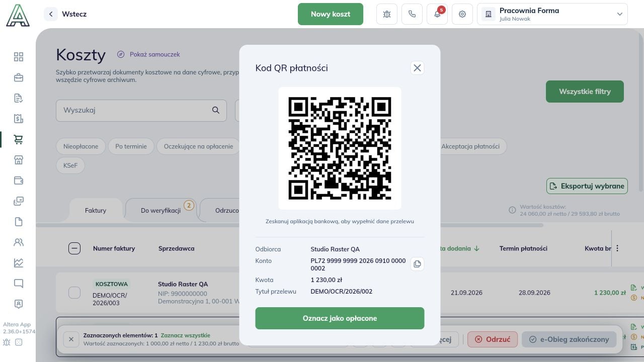This screenshot has height=362, width=644.
Task: Open the shopping cart costs icon
Action: (x=19, y=139)
